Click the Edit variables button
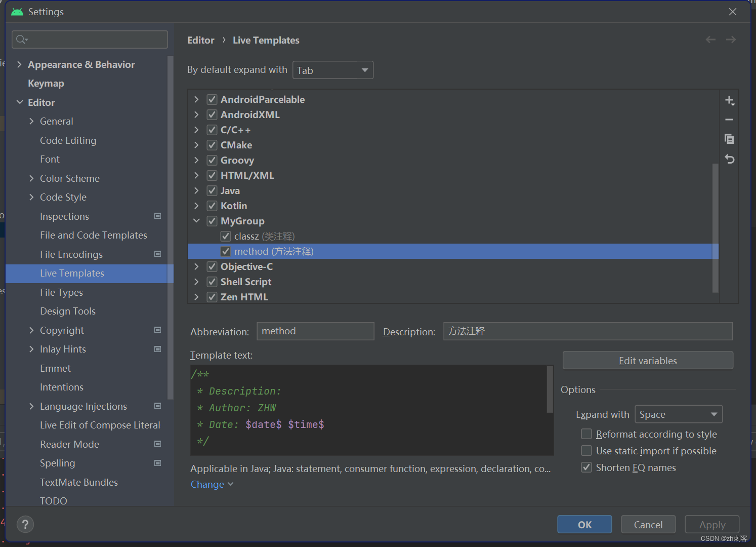 tap(648, 360)
